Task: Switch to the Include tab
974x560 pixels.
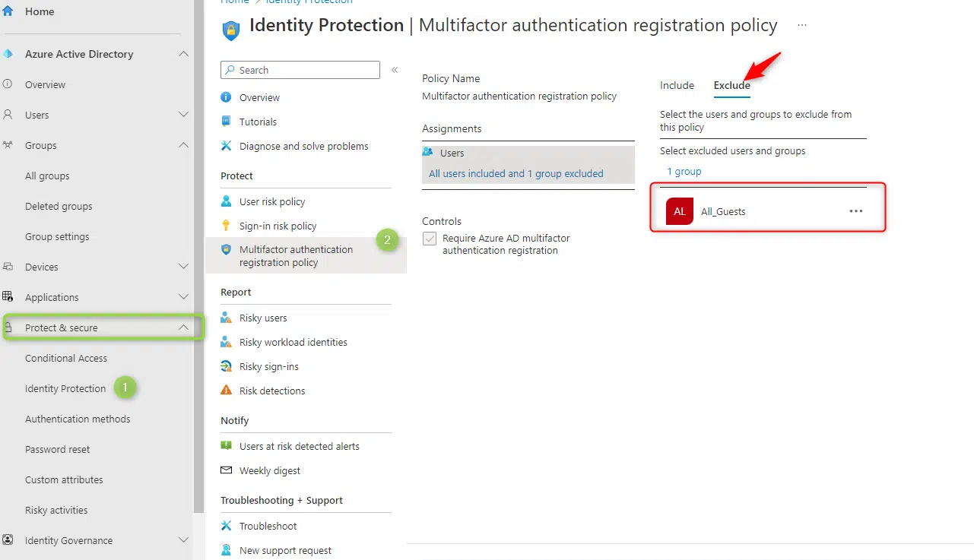Action: 677,85
